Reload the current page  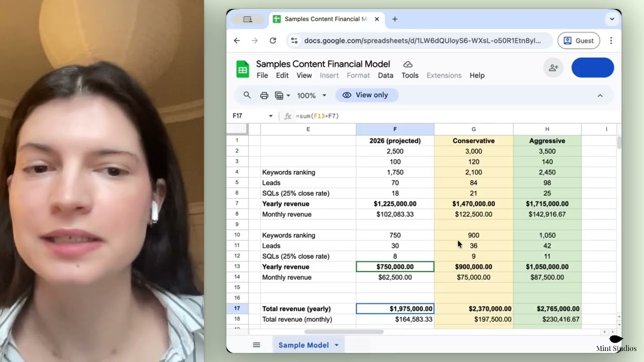(x=273, y=41)
